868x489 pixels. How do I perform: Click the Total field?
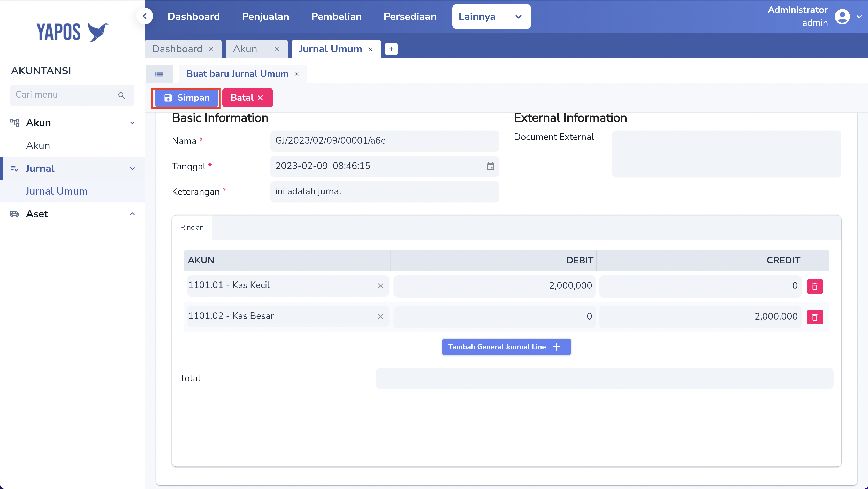(x=605, y=378)
